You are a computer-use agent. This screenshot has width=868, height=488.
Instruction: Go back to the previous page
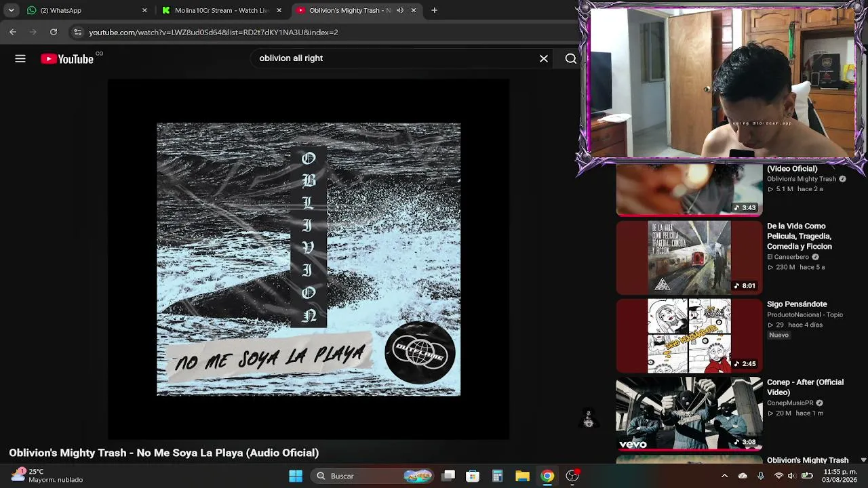pyautogui.click(x=13, y=32)
